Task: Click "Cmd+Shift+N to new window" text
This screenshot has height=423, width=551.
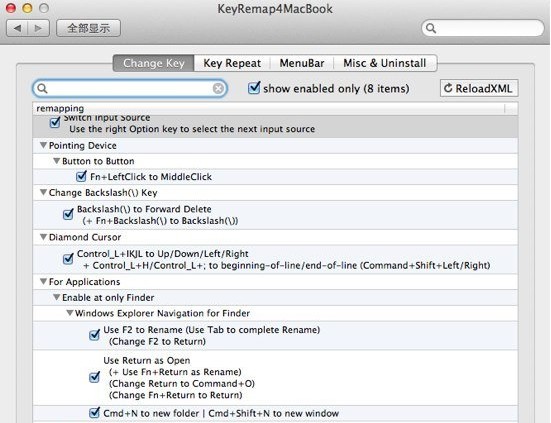Action: click(x=274, y=414)
